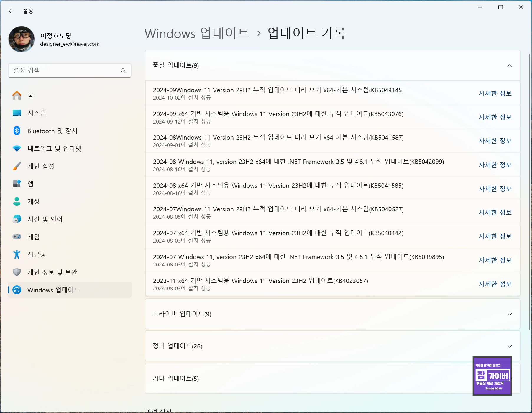Select 네트워크 및 인터넷 in sidebar
The width and height of the screenshot is (532, 413).
[70, 148]
